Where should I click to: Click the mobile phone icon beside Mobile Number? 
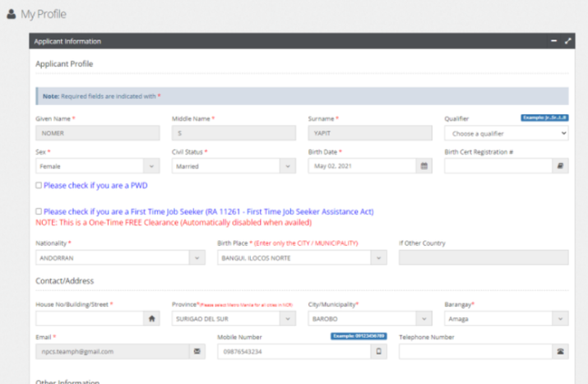click(379, 352)
